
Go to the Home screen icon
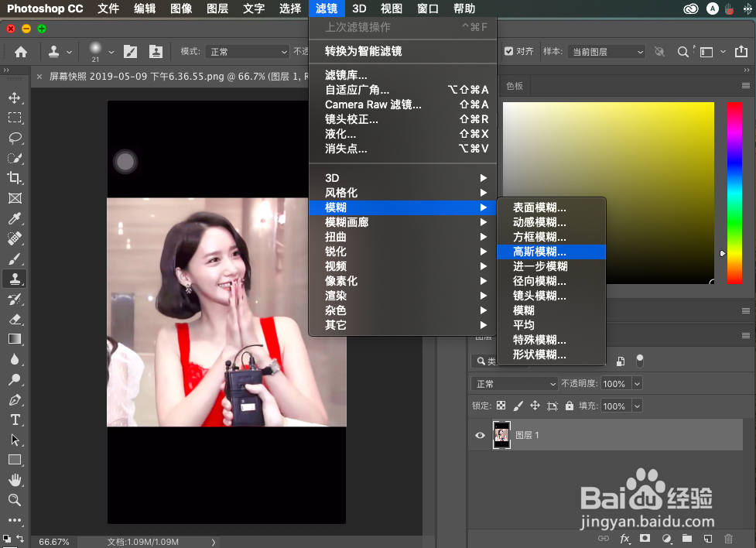pyautogui.click(x=21, y=52)
